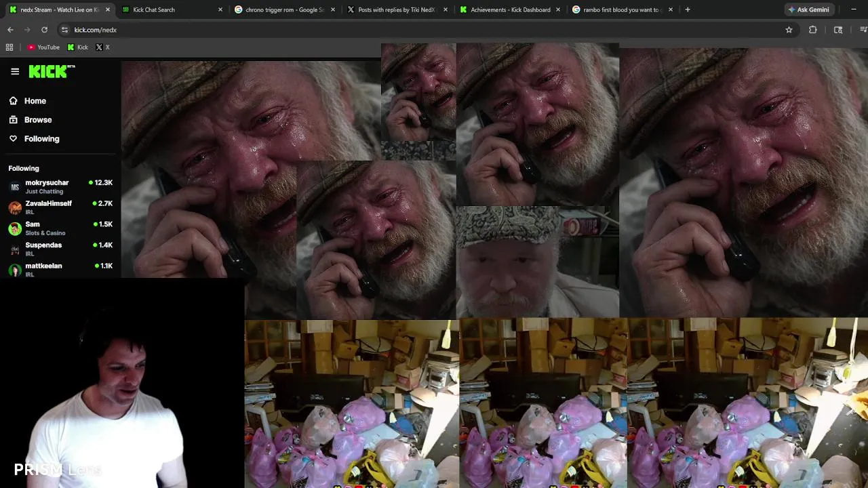Open the Kick hamburger menu icon

tap(15, 71)
